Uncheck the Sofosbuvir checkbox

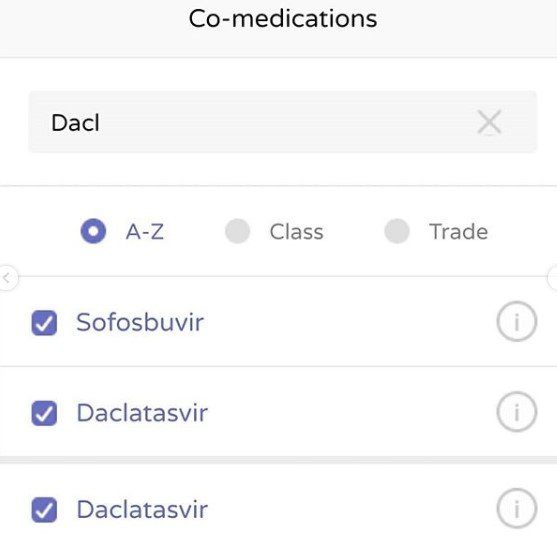click(44, 323)
